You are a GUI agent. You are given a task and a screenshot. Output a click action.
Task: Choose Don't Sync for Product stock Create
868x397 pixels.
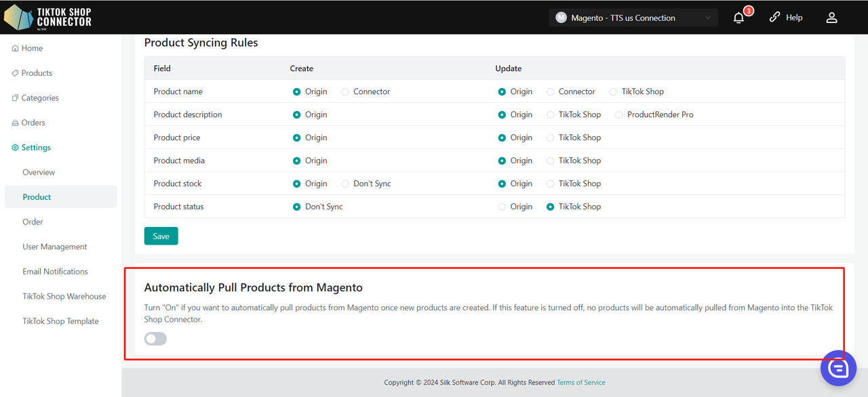[x=345, y=184]
